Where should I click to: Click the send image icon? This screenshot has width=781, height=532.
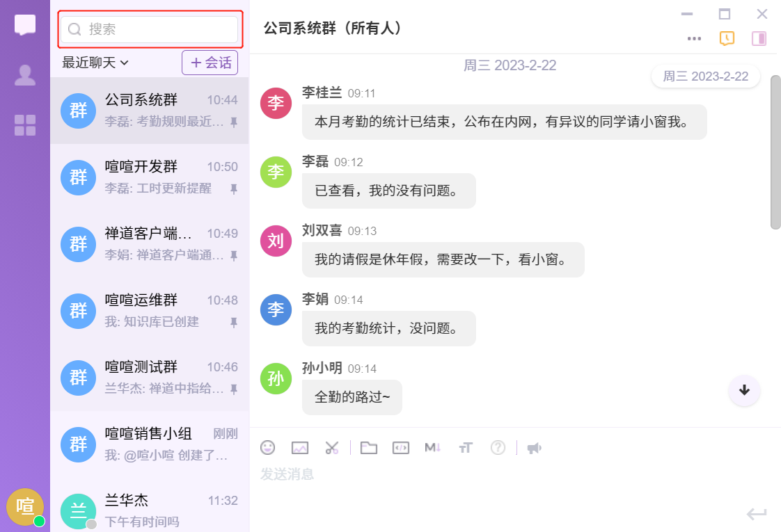pyautogui.click(x=299, y=448)
